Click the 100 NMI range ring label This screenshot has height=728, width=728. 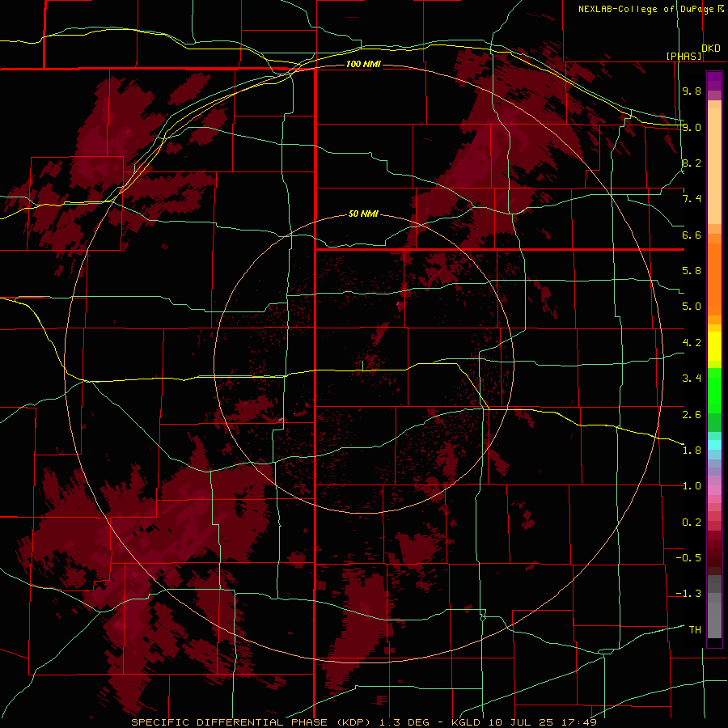363,64
